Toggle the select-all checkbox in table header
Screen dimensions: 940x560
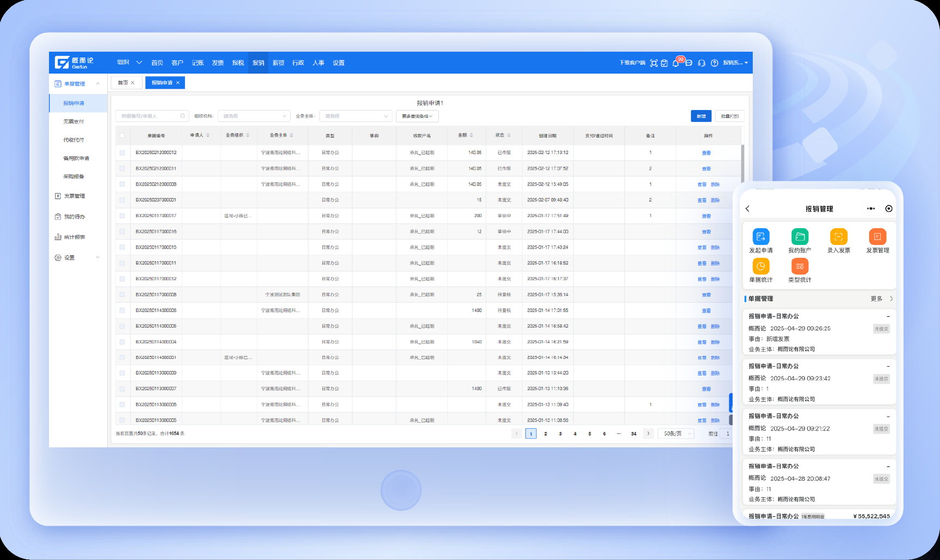point(122,136)
